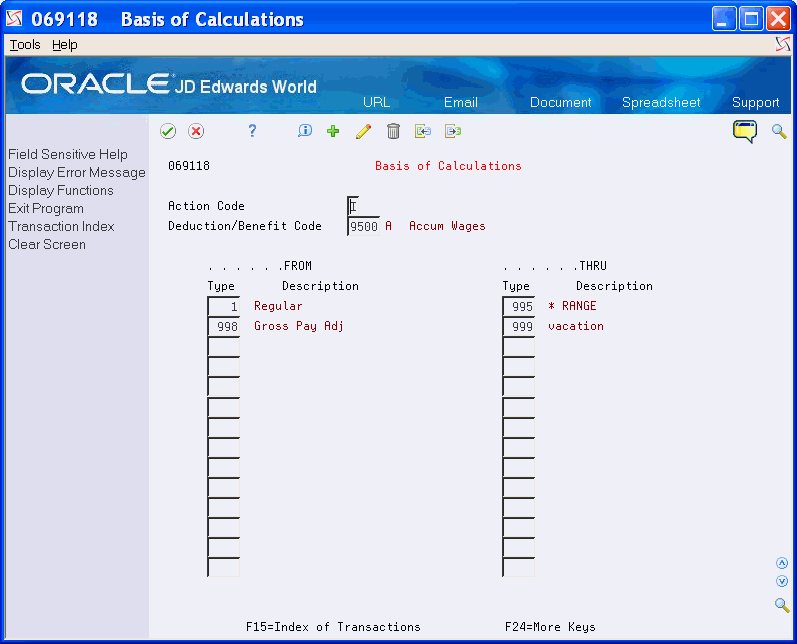Select Exit Program in sidebar
This screenshot has width=797, height=644.
46,208
